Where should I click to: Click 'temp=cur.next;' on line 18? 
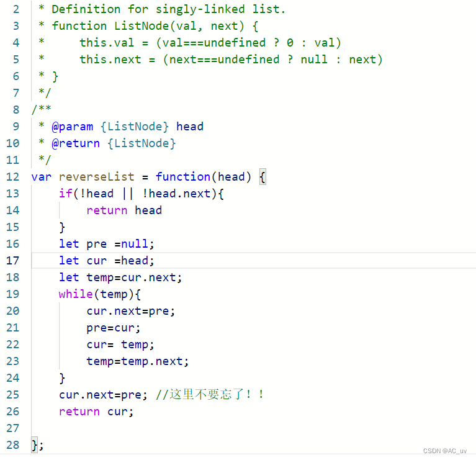coord(134,277)
